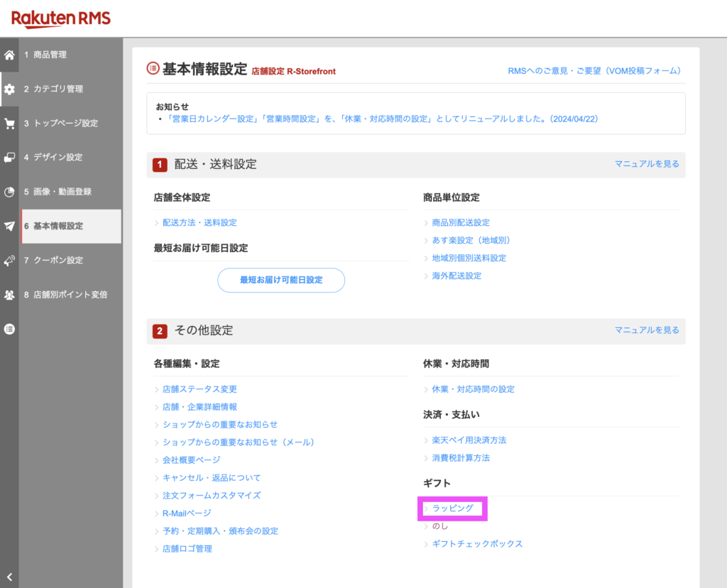Open ラッピング gift link
This screenshot has height=588, width=727.
point(452,508)
